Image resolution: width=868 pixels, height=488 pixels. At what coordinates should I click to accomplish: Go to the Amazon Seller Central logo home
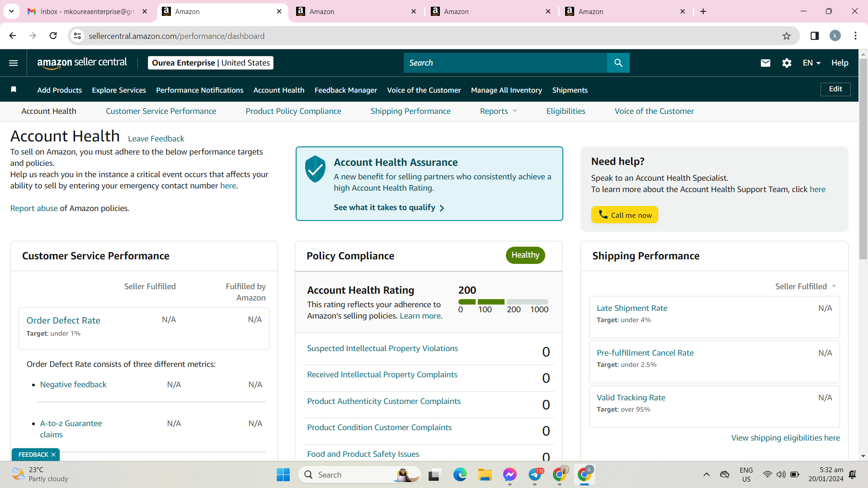82,63
